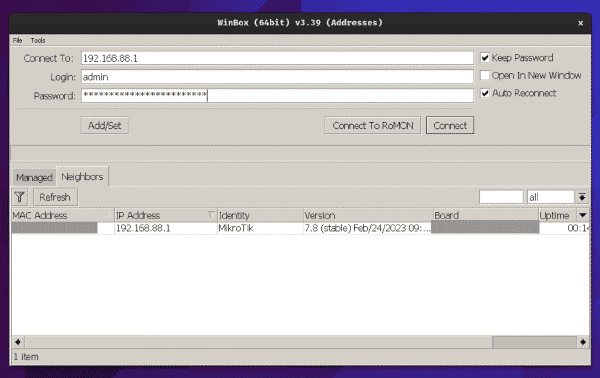Click into the Login field
This screenshot has width=600, height=378.
[277, 77]
